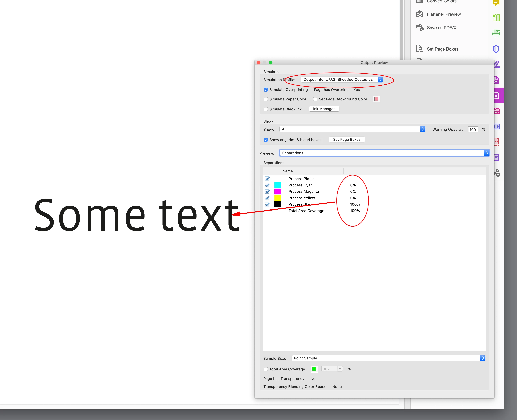The image size is (517, 420).
Task: Open the Sample Size dropdown
Action: coord(388,358)
